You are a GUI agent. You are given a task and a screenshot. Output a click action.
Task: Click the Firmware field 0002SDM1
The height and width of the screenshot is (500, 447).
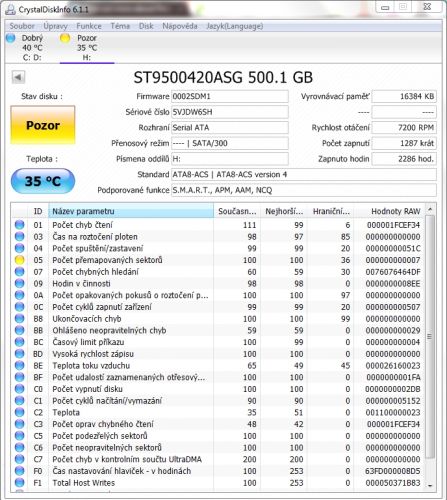(230, 96)
